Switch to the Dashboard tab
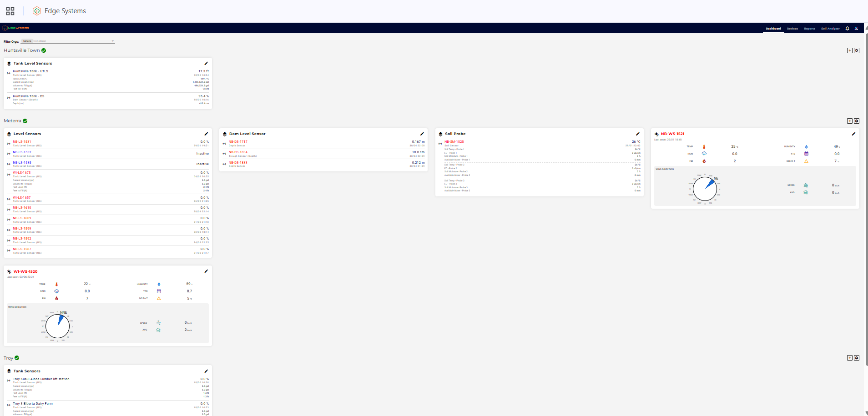 coord(773,28)
